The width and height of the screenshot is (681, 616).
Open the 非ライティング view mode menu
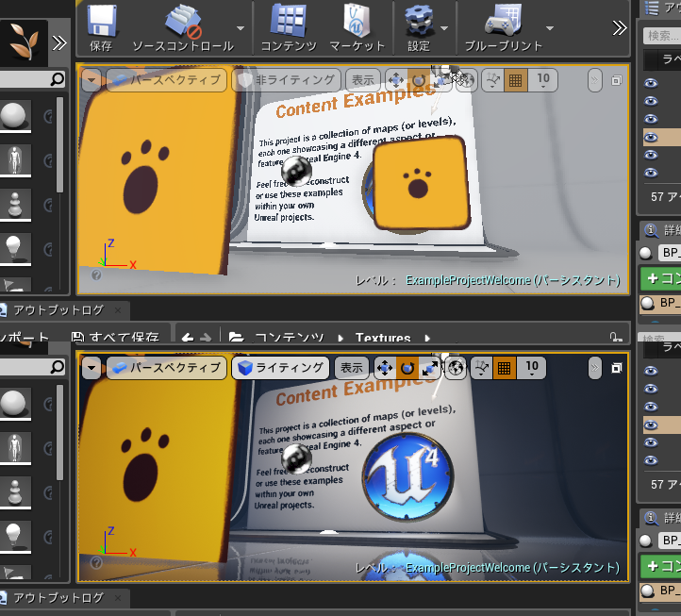tap(286, 80)
